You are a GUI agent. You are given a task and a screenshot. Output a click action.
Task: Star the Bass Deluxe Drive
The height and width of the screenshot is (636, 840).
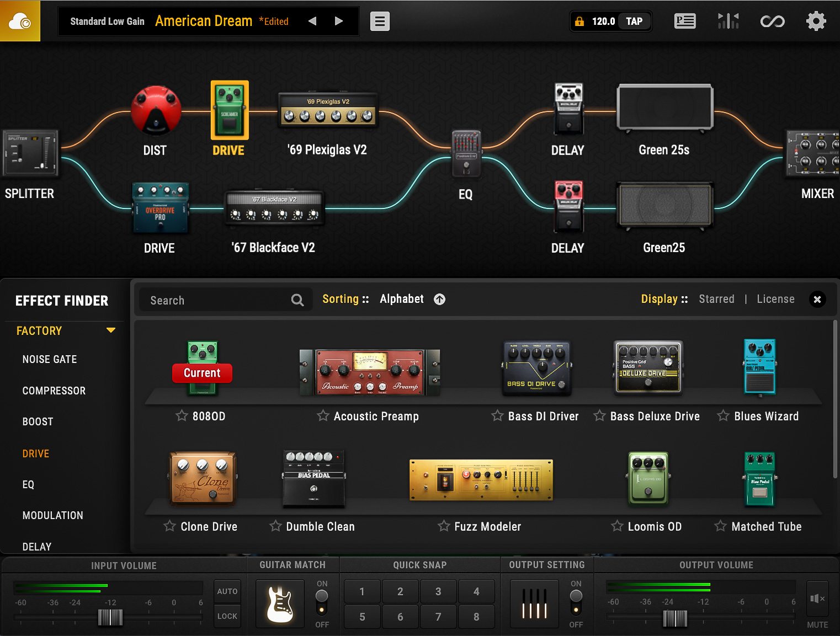599,415
